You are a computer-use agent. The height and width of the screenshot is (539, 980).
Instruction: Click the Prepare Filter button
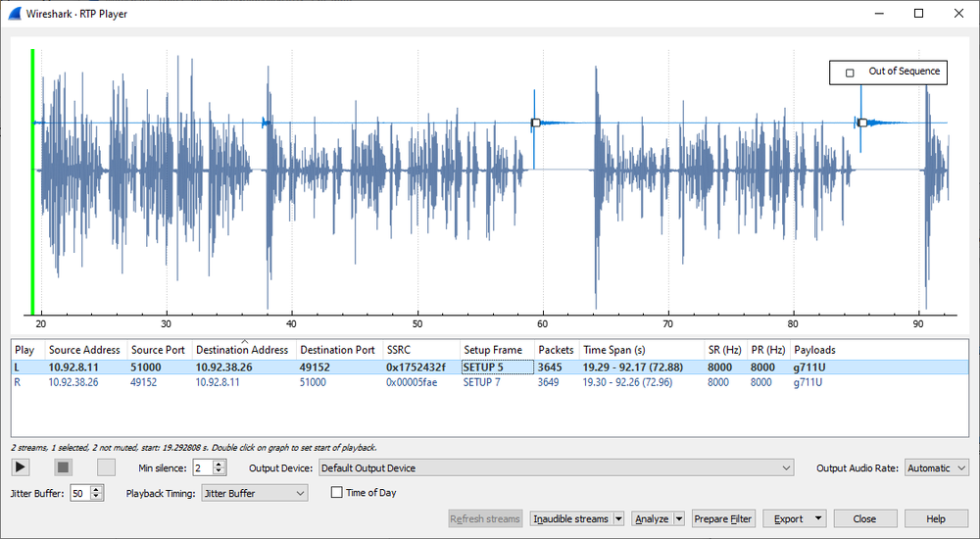point(723,519)
